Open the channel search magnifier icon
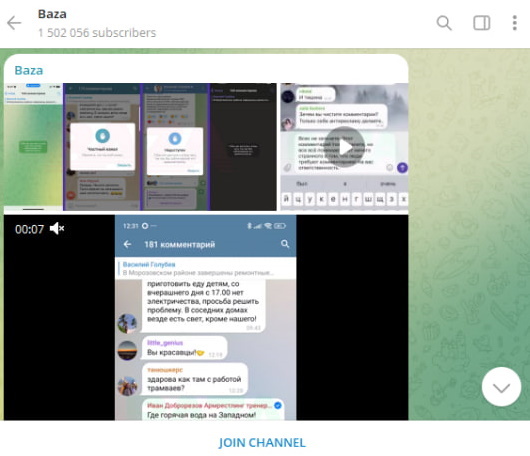This screenshot has width=530, height=456. [x=444, y=23]
